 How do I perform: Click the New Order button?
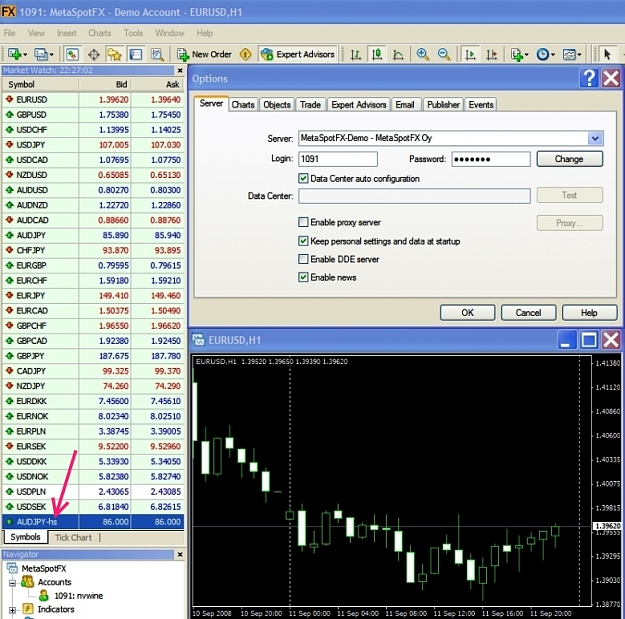(204, 54)
